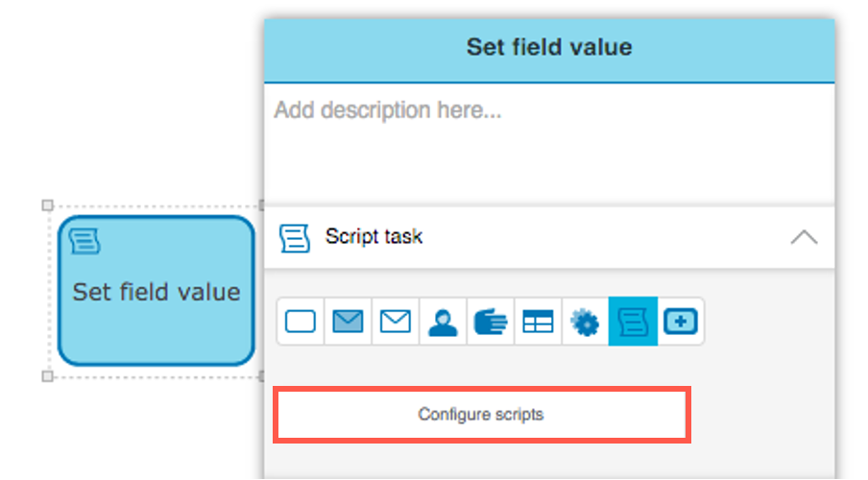This screenshot has width=868, height=480.
Task: Click the top-right selection handle of node
Action: [x=261, y=205]
